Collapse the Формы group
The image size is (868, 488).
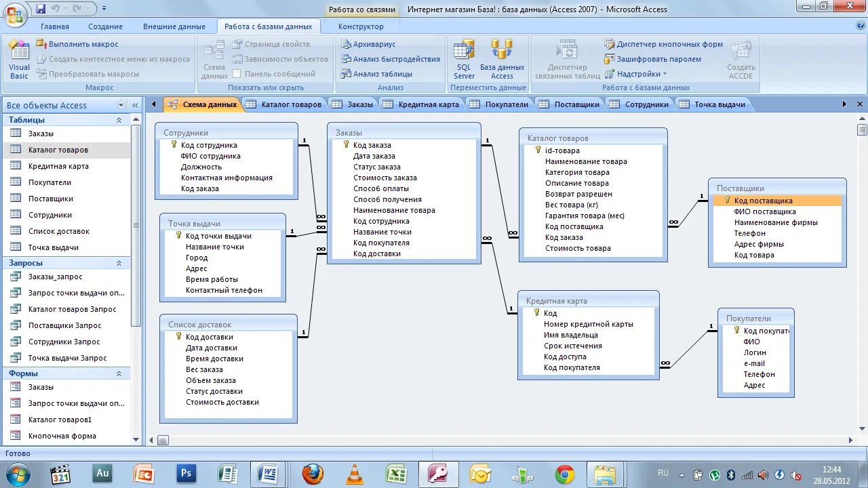[x=119, y=373]
